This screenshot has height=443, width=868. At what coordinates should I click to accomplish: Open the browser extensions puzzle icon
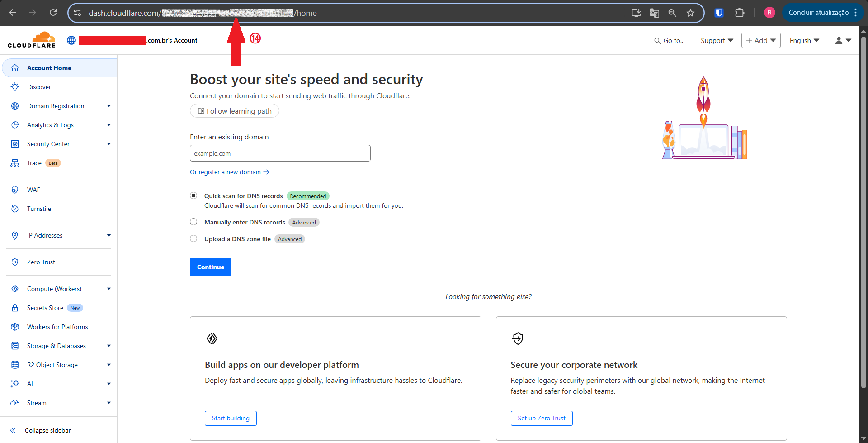coord(740,13)
